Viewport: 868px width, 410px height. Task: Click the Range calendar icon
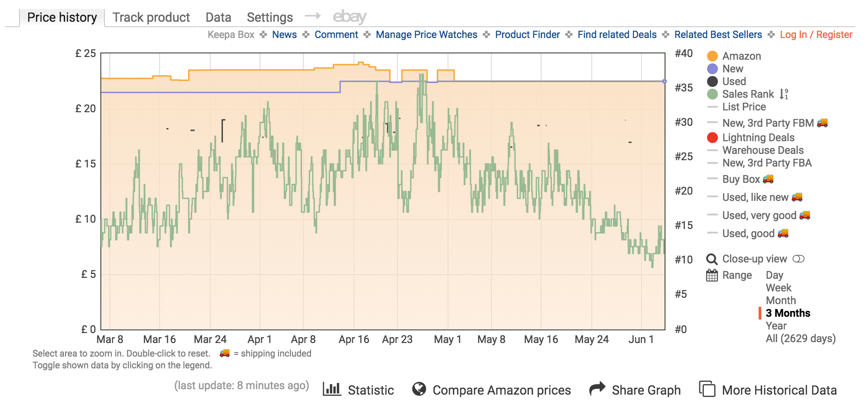click(712, 275)
